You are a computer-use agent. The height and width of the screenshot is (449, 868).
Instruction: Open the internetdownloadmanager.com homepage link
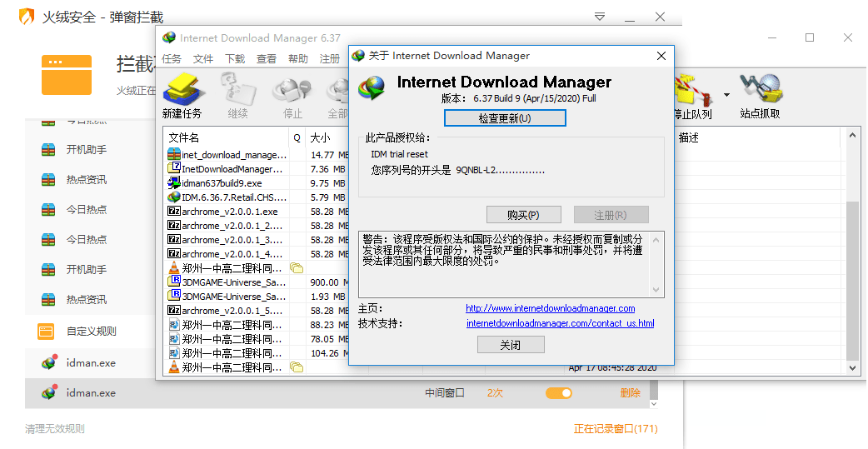(551, 308)
